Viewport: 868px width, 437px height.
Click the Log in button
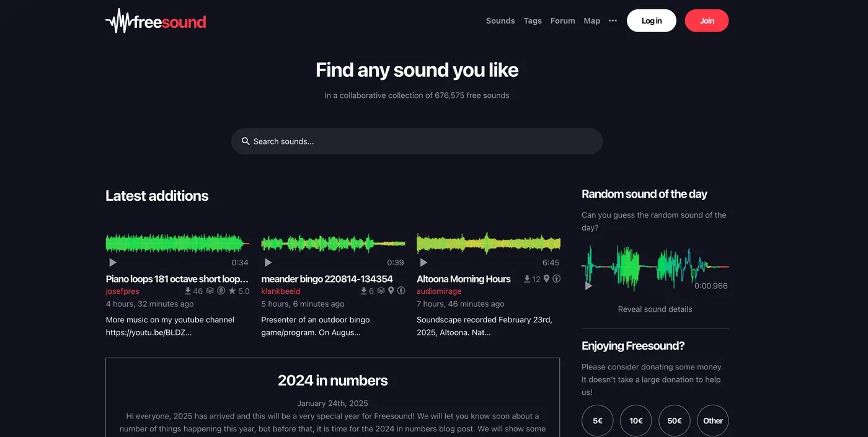pyautogui.click(x=652, y=20)
